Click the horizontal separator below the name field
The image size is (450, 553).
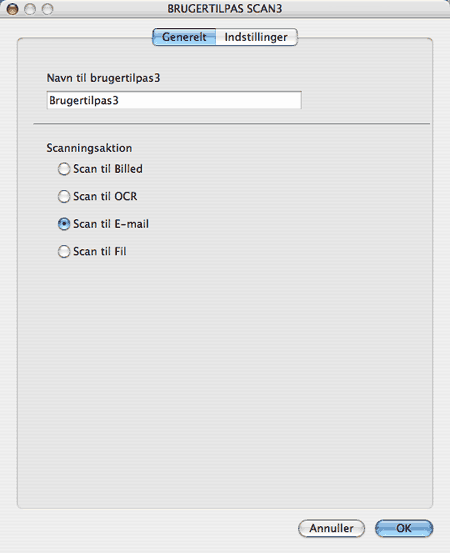(232, 124)
